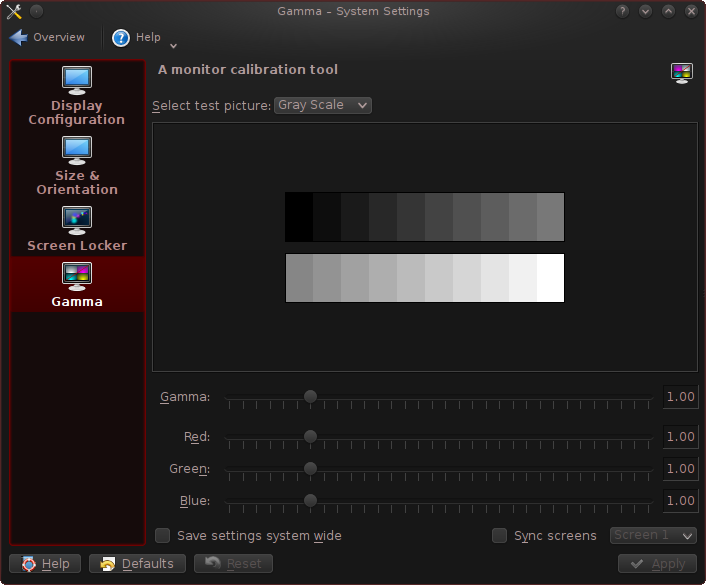Screen dimensions: 706x585
Task: Click the Help toolbar label at top
Action: coord(148,37)
